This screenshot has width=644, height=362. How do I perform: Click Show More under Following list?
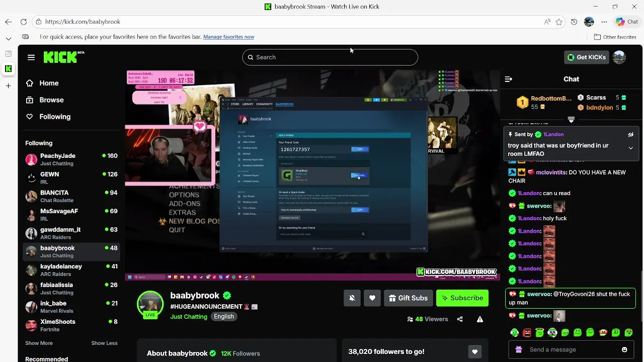click(x=39, y=343)
